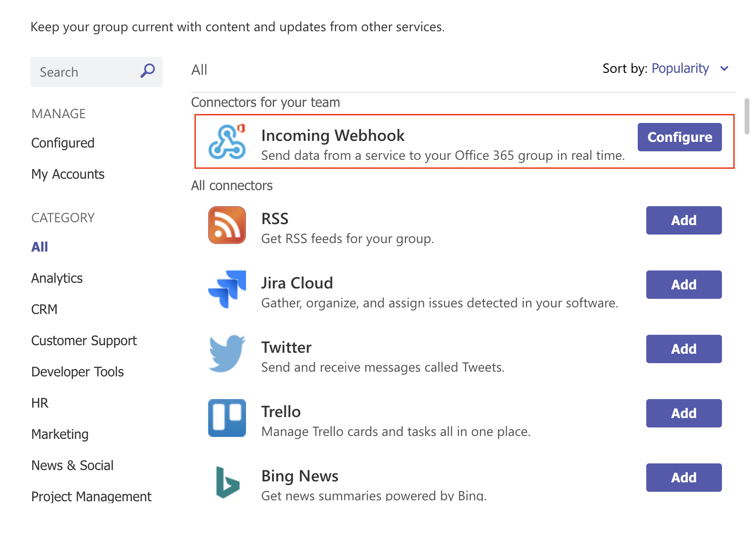Click the Bing News connector title
Image resolution: width=756 pixels, height=540 pixels.
click(300, 476)
